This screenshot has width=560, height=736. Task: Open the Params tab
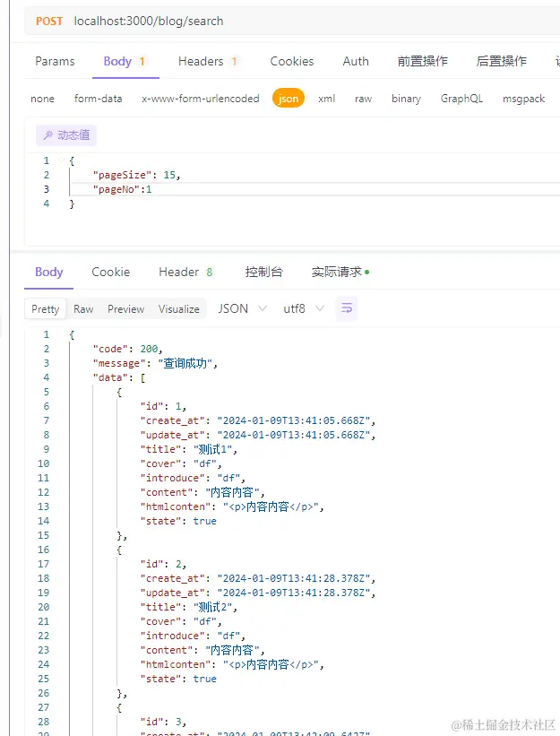[55, 62]
